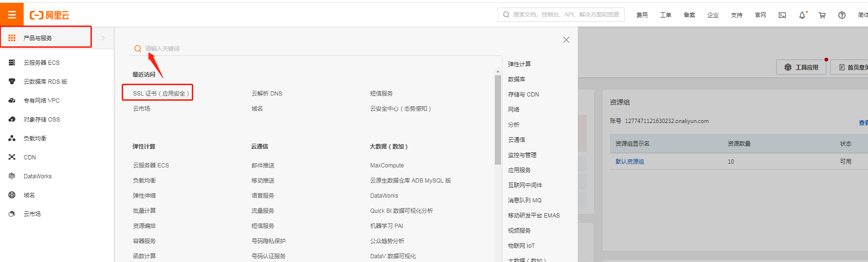868x262 pixels.
Task: Open 短信服务 in recent visits
Action: point(382,94)
